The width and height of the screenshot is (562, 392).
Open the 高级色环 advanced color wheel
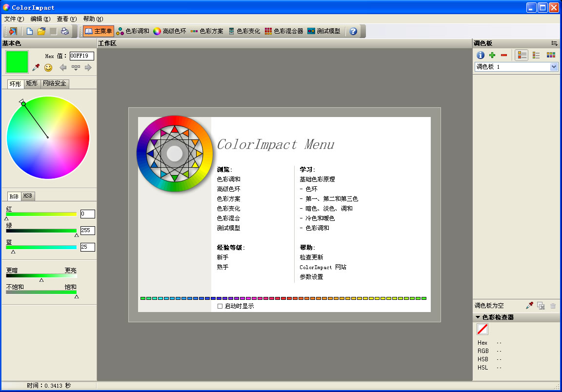170,31
